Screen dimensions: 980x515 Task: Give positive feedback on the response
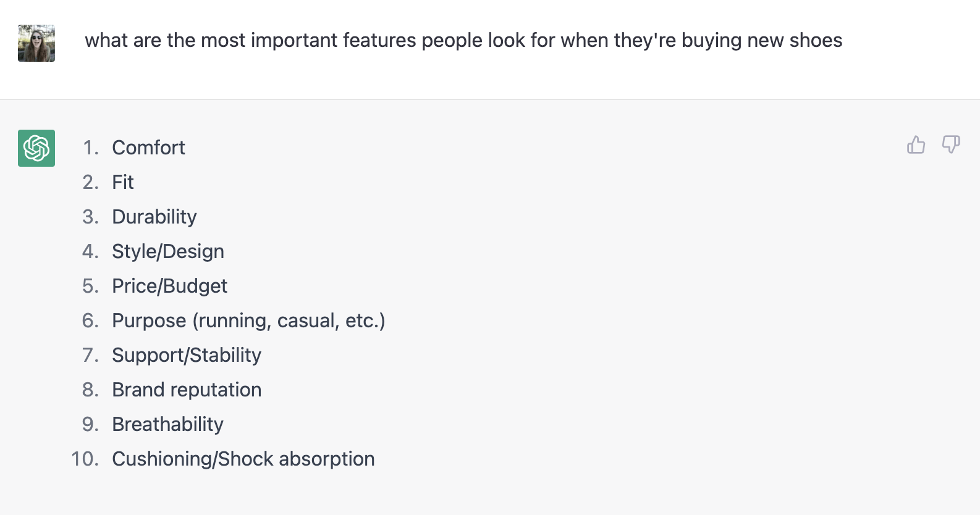[916, 144]
